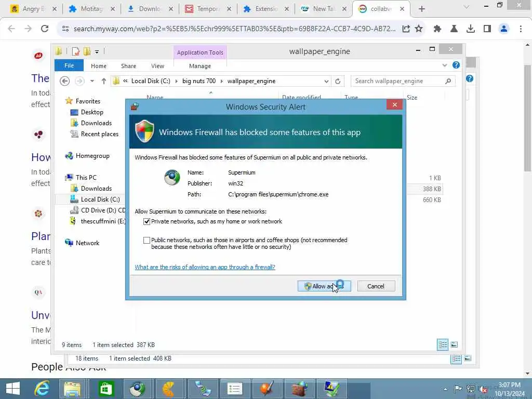Select Homegroup in navigation pane
532x399 pixels.
[92, 156]
